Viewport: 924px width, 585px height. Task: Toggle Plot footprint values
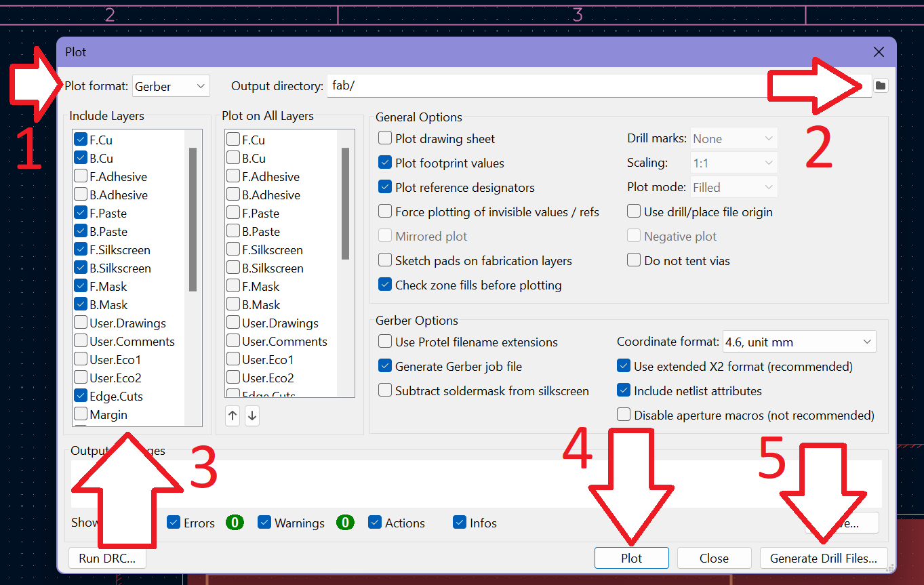pyautogui.click(x=385, y=163)
